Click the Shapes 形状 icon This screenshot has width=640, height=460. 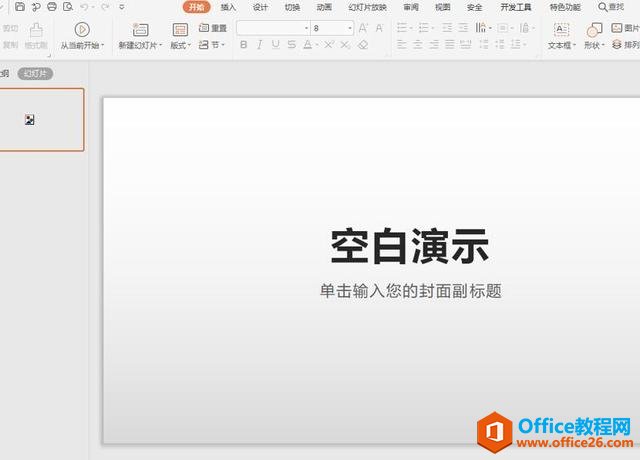594,30
